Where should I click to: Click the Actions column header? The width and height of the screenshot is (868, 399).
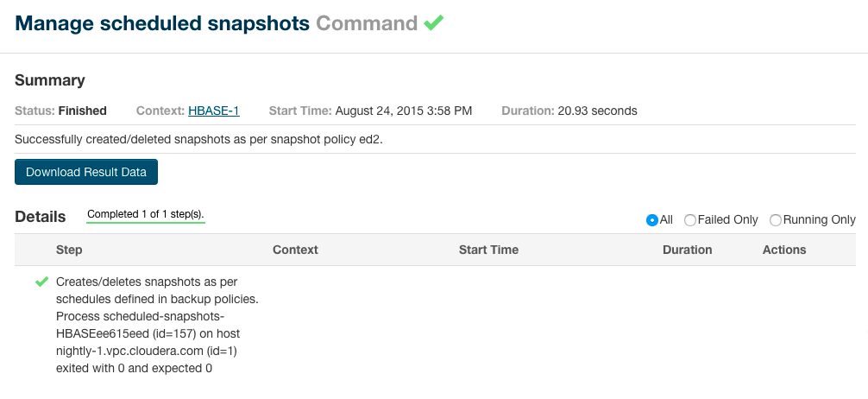[784, 250]
